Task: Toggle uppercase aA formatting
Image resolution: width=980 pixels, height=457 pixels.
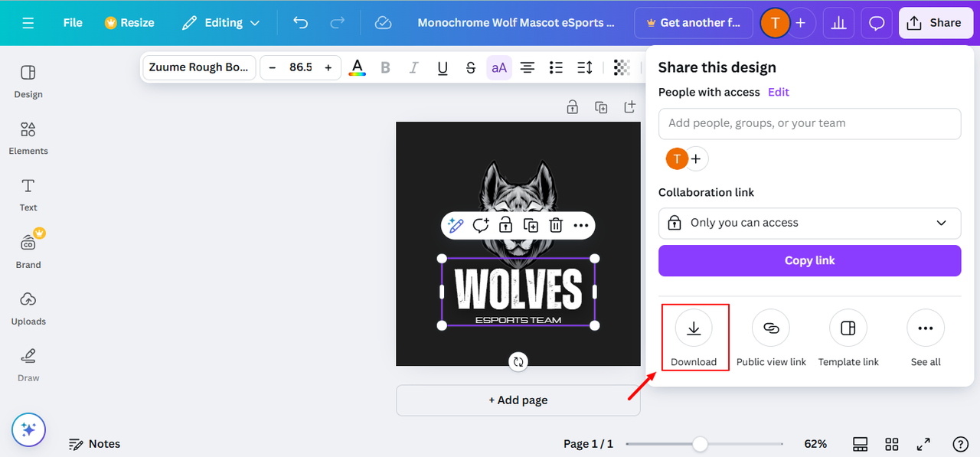Action: coord(499,67)
